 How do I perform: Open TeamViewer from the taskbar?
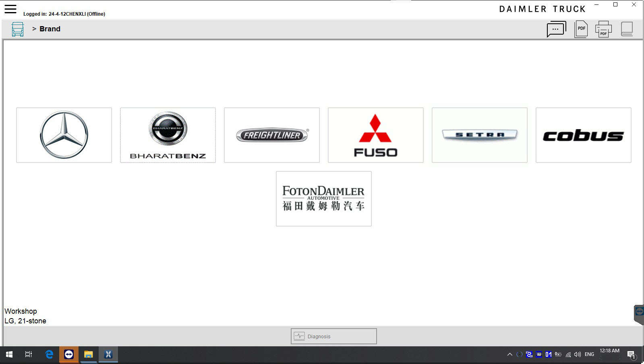pyautogui.click(x=69, y=354)
